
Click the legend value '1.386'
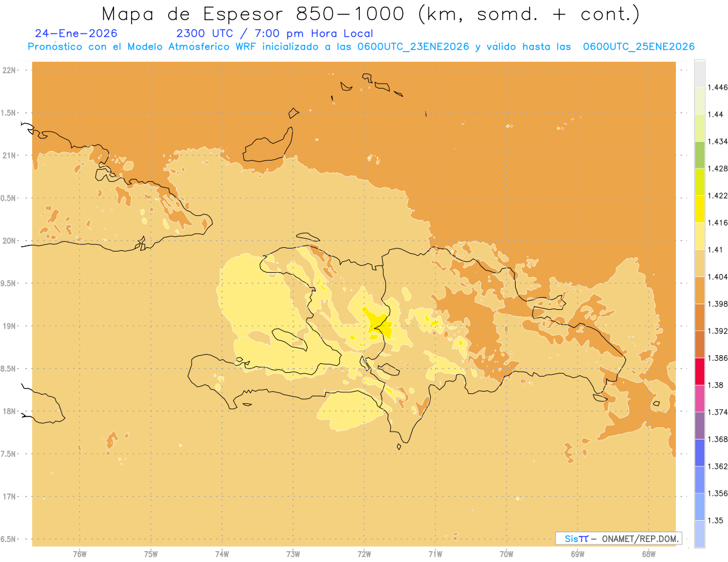coord(718,358)
